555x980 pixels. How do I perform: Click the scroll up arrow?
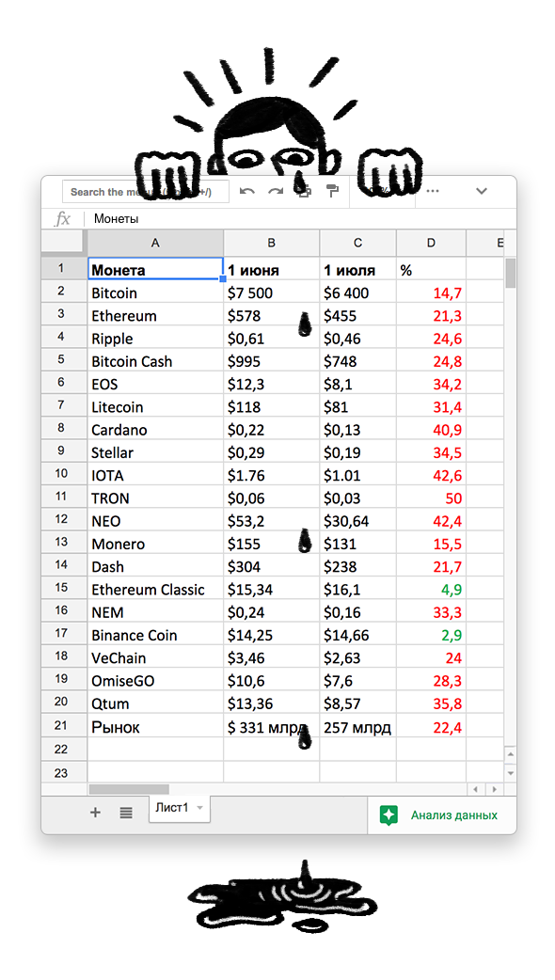tap(511, 754)
